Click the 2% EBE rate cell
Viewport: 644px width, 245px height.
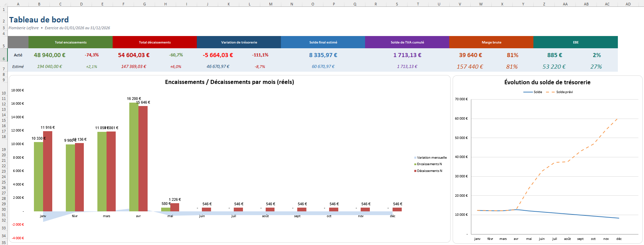click(x=597, y=55)
